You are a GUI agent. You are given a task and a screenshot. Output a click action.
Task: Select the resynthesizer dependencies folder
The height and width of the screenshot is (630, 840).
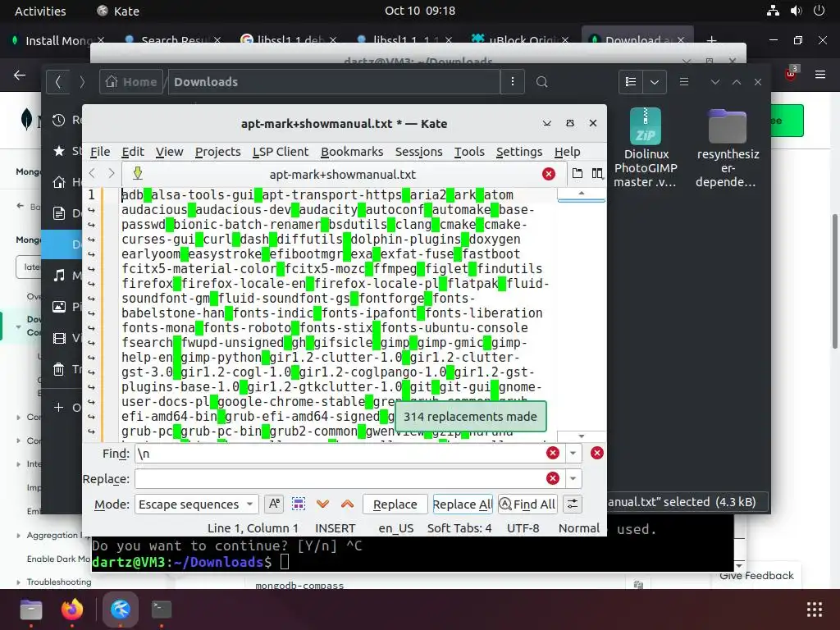coord(727,148)
